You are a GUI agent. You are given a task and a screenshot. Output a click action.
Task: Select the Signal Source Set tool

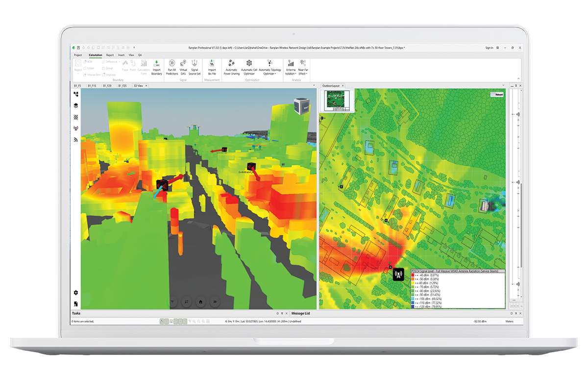195,64
